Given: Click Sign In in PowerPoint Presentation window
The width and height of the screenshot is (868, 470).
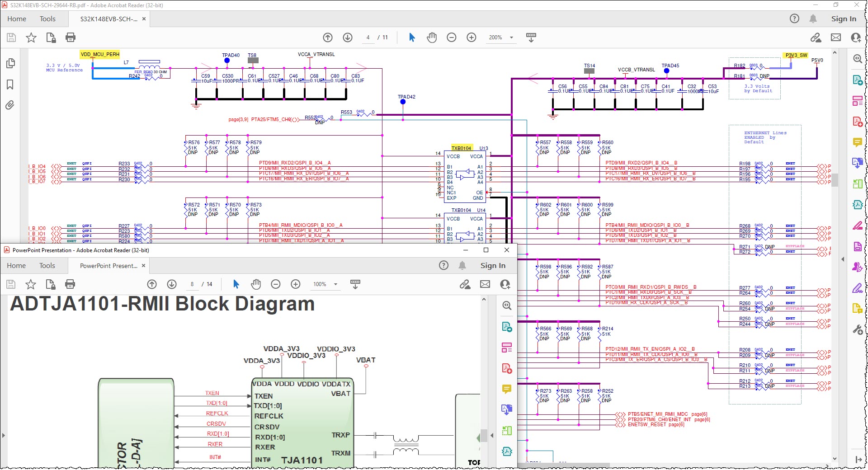Looking at the screenshot, I should [x=492, y=266].
